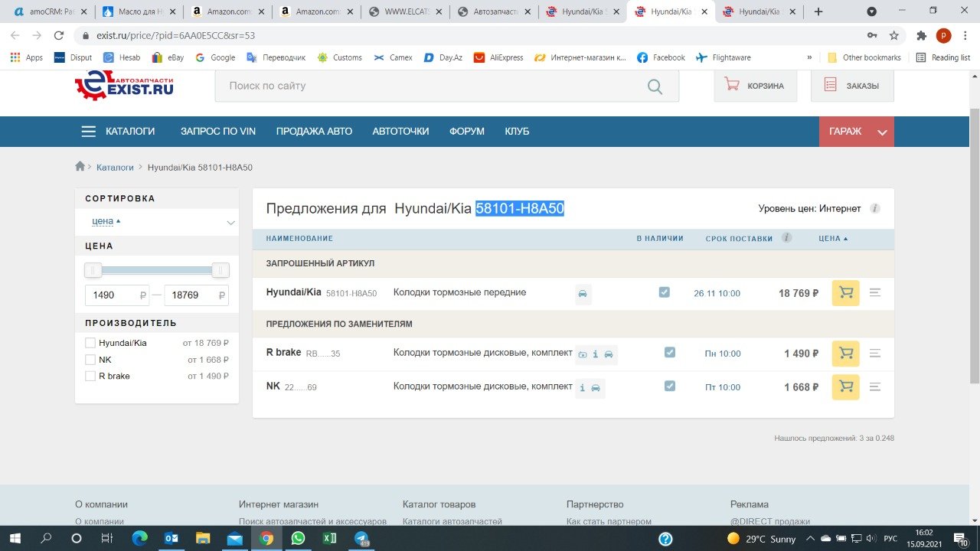
Task: Switch to WWW.ELCATS browser tab
Action: [x=406, y=11]
